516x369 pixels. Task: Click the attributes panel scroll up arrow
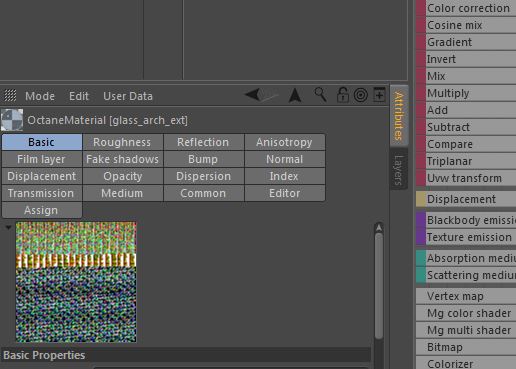click(379, 227)
